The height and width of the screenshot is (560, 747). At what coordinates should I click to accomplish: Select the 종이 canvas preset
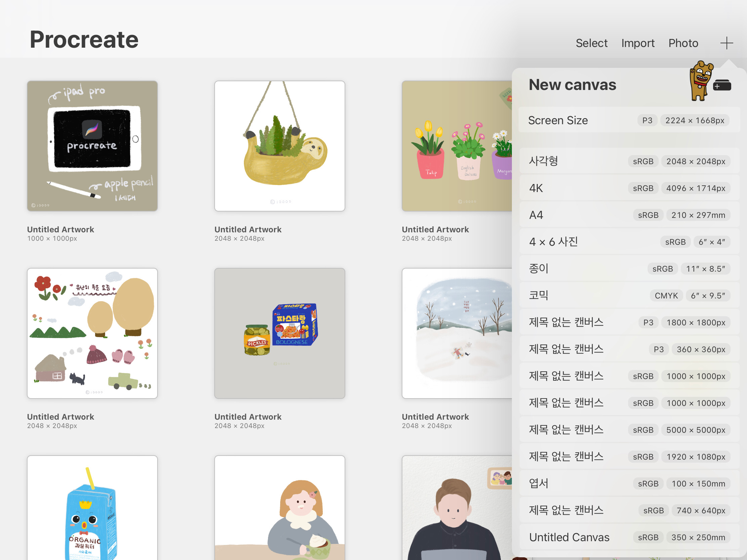pyautogui.click(x=629, y=269)
